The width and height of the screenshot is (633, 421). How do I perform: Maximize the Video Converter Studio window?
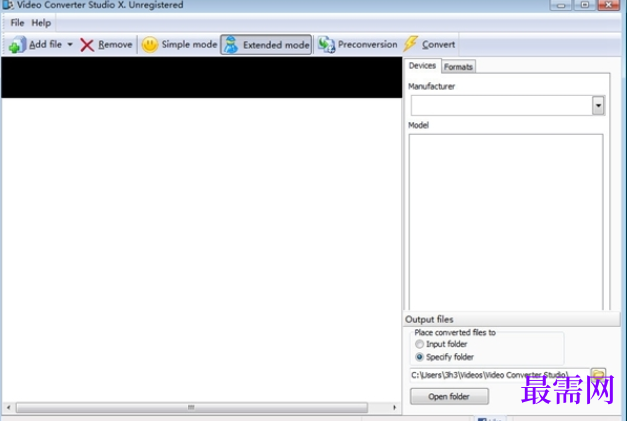coord(585,5)
